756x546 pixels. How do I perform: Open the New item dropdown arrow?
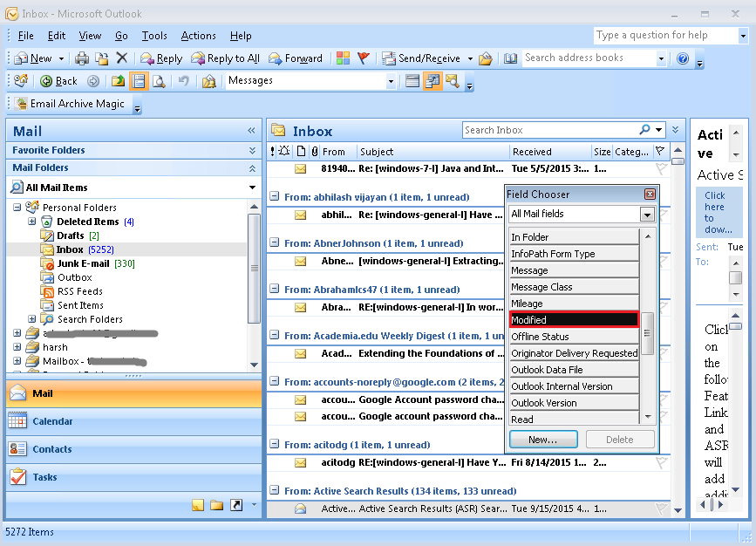(61, 58)
